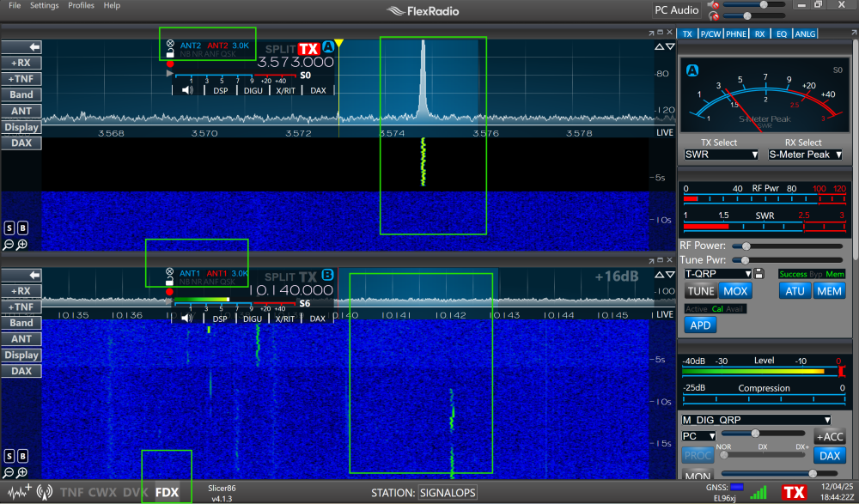This screenshot has width=859, height=504.
Task: Open the EQ panel tab
Action: 781,34
